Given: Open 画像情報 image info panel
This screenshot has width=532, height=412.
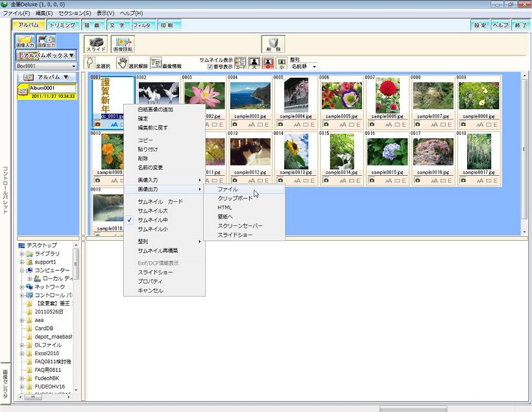Looking at the screenshot, I should (x=156, y=63).
